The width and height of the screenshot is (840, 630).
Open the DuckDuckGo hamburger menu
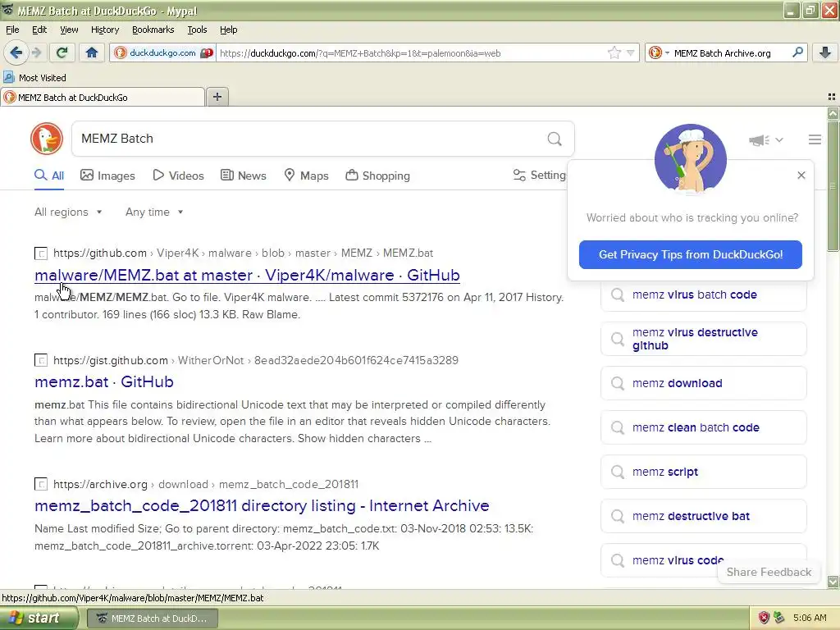[815, 139]
